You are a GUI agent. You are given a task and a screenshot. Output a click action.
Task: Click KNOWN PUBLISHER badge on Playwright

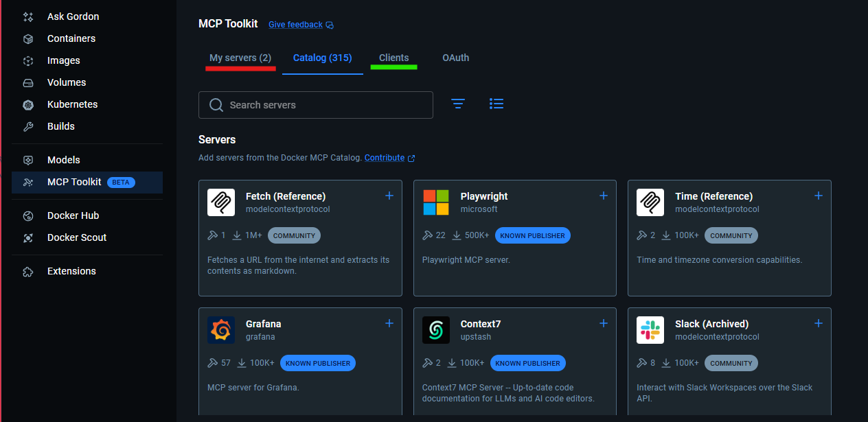[533, 235]
